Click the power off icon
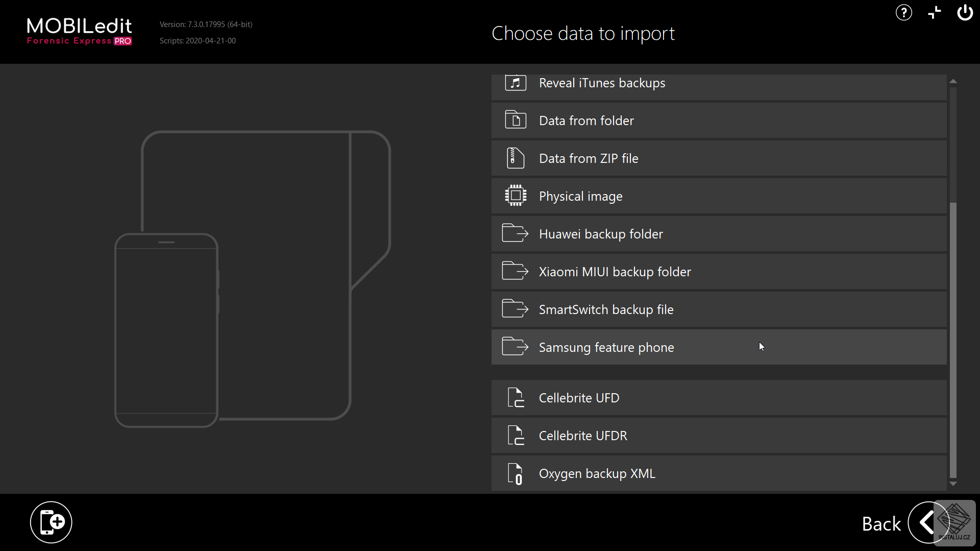 pyautogui.click(x=965, y=12)
